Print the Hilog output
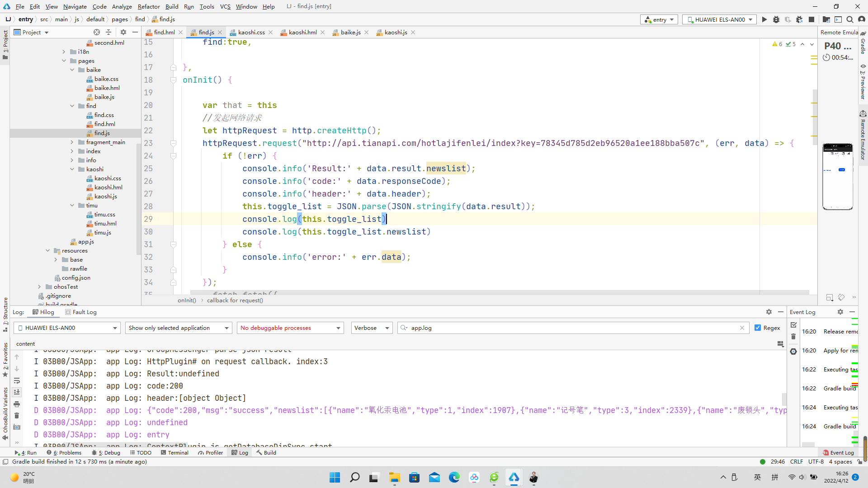 click(17, 404)
